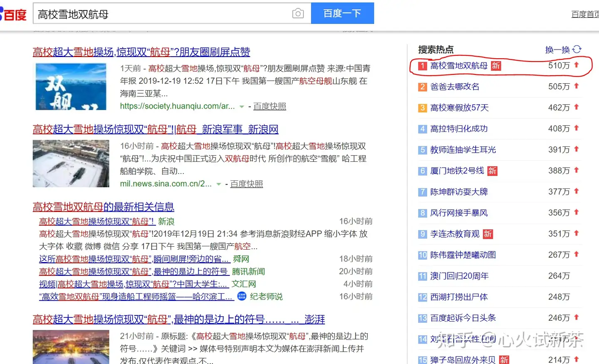Open hot search 陈伟霆钟楚曦动图
The height and width of the screenshot is (364, 599).
click(x=463, y=255)
